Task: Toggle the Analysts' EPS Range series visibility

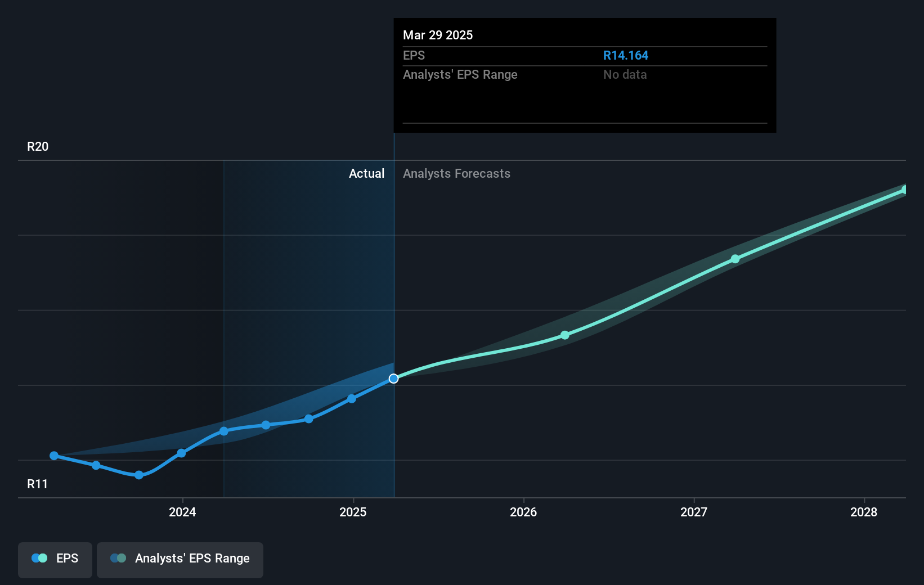Action: [x=180, y=559]
